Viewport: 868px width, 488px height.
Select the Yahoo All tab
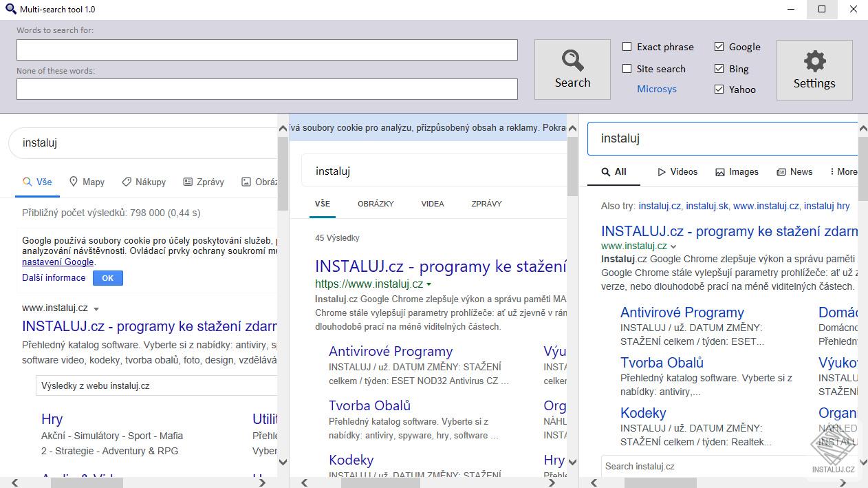[x=614, y=172]
